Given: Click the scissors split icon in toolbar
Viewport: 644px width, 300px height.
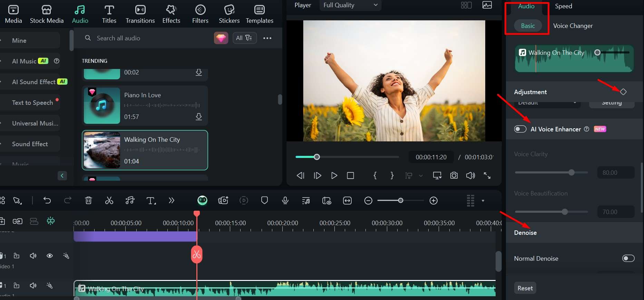Looking at the screenshot, I should pos(109,201).
